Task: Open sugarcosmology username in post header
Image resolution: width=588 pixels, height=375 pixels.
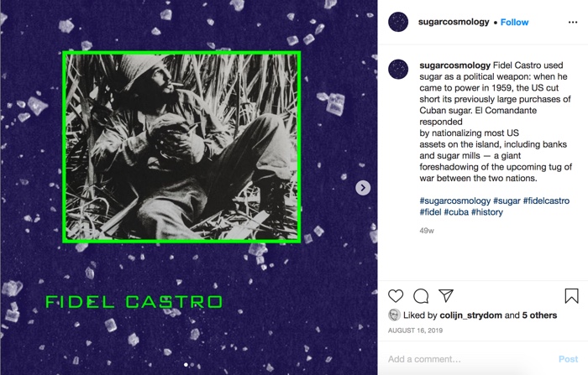Action: (x=454, y=22)
